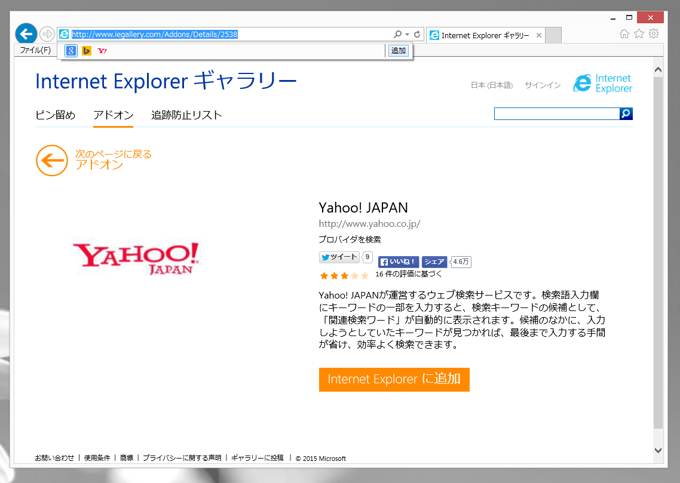
Task: Click the Facebook いいね！ button
Action: click(x=398, y=262)
